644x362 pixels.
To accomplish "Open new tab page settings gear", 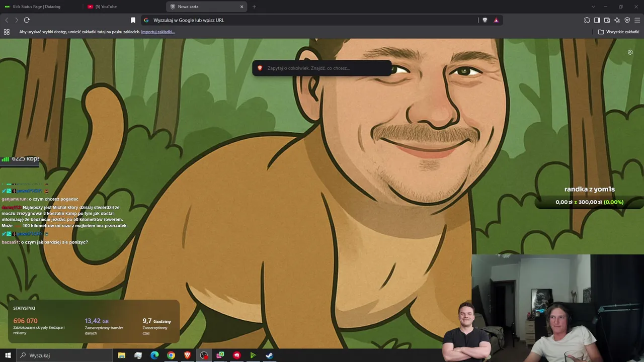I will point(630,52).
